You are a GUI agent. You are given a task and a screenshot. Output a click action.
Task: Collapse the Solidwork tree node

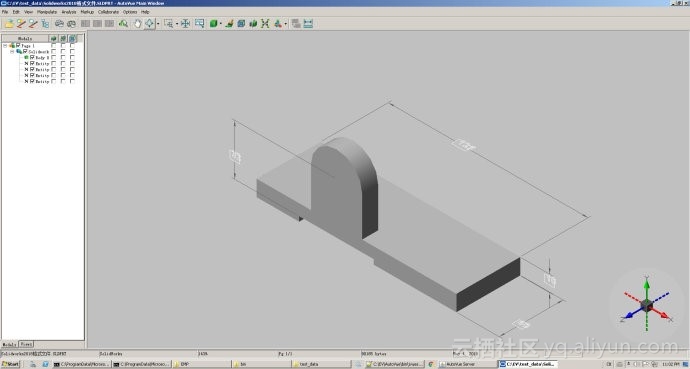12,51
